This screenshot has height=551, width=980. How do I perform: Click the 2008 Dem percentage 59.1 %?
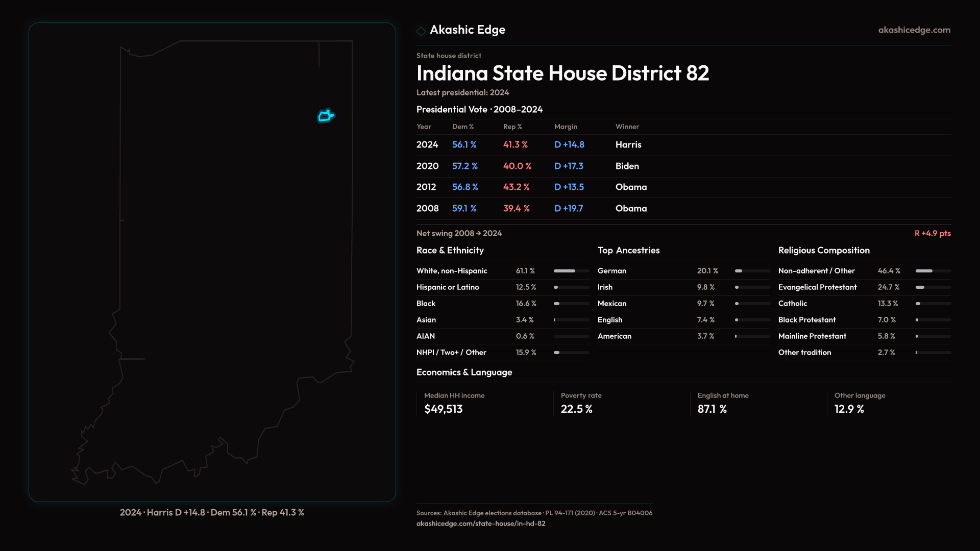coord(464,209)
